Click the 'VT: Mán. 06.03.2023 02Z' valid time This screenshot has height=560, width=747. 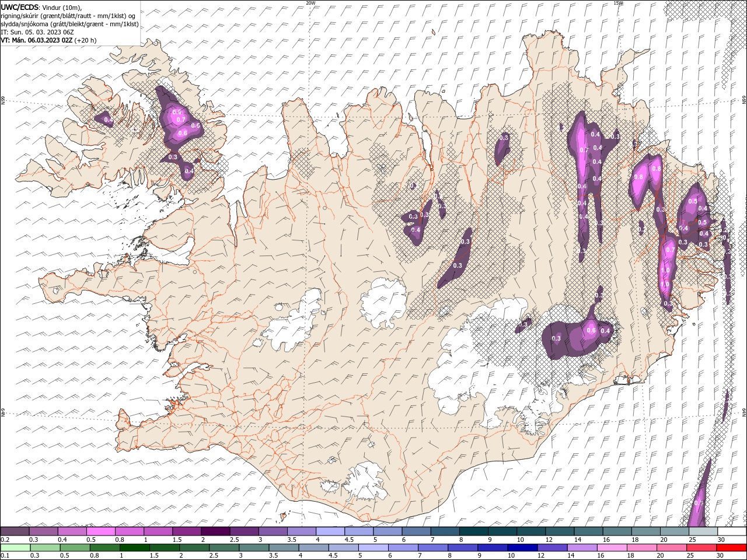tap(36, 40)
